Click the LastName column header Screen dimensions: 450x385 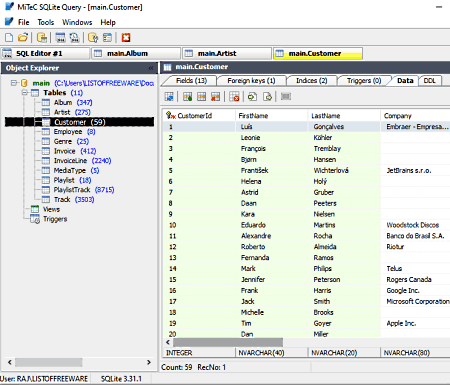tap(344, 116)
